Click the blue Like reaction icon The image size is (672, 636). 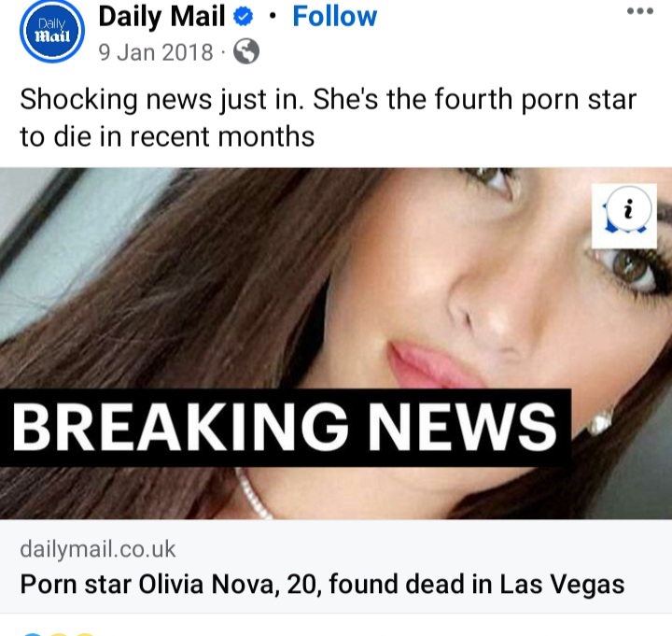(x=32, y=634)
